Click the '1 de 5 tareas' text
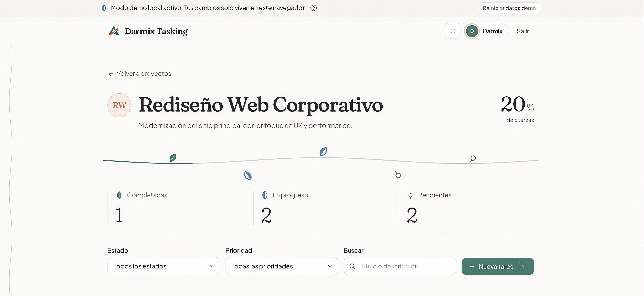Image resolution: width=644 pixels, height=296 pixels. click(519, 120)
